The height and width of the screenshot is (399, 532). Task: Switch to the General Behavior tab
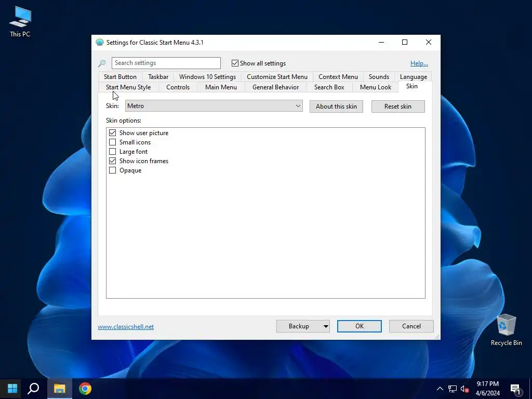pos(275,87)
